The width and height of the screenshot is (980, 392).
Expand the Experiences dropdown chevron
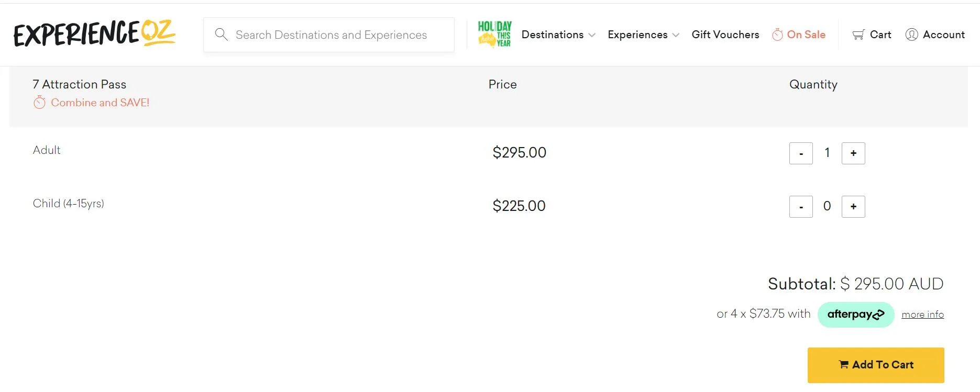point(676,35)
